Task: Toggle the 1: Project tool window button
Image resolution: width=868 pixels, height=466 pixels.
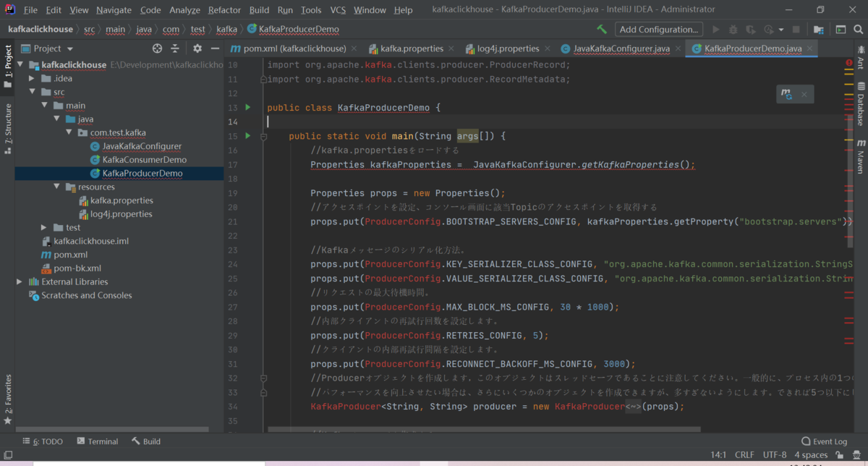Action: pos(8,66)
